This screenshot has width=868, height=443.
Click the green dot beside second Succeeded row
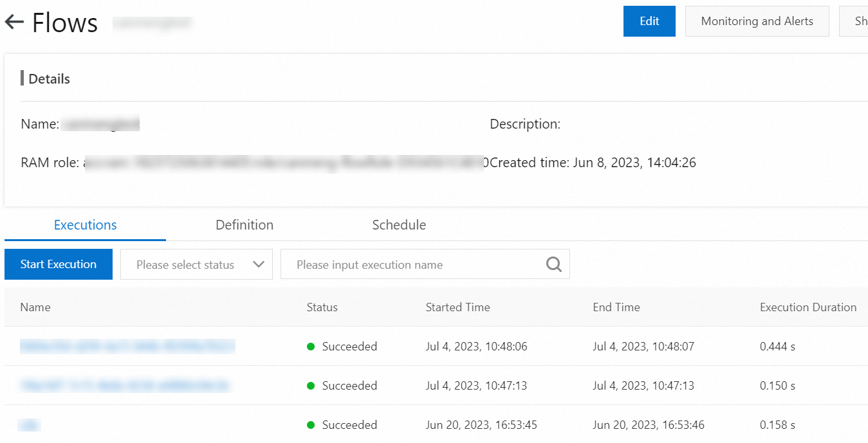310,385
